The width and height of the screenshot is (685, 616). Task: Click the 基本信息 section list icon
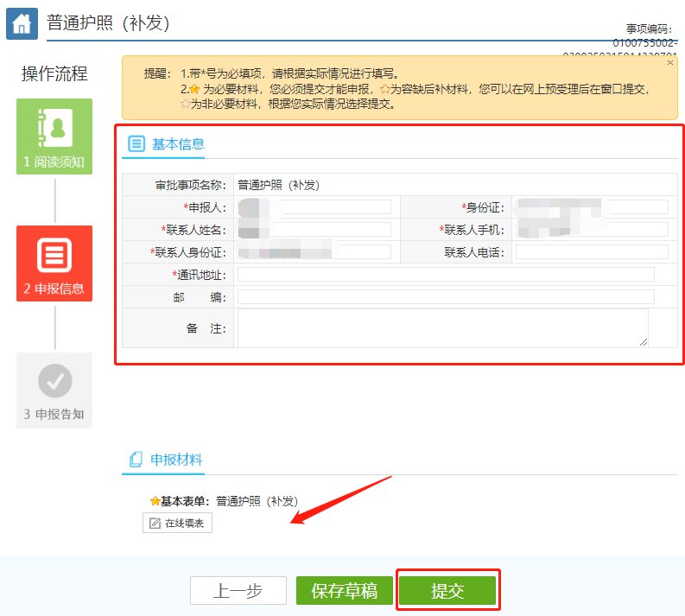136,144
